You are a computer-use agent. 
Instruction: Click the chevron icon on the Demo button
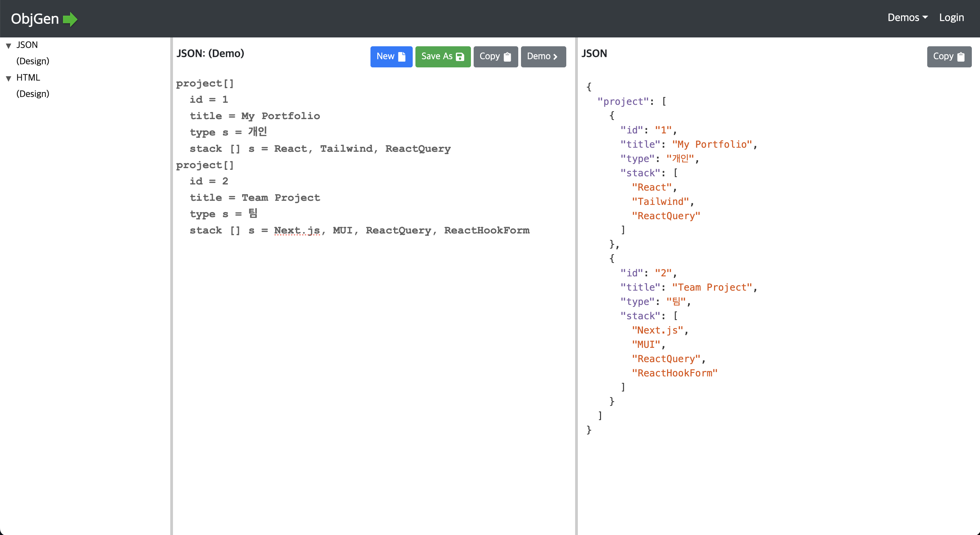[x=555, y=56]
